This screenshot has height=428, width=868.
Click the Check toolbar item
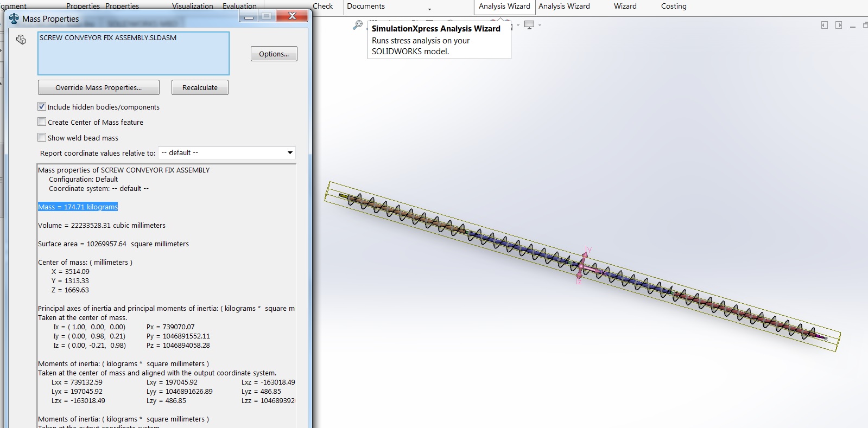pyautogui.click(x=322, y=6)
